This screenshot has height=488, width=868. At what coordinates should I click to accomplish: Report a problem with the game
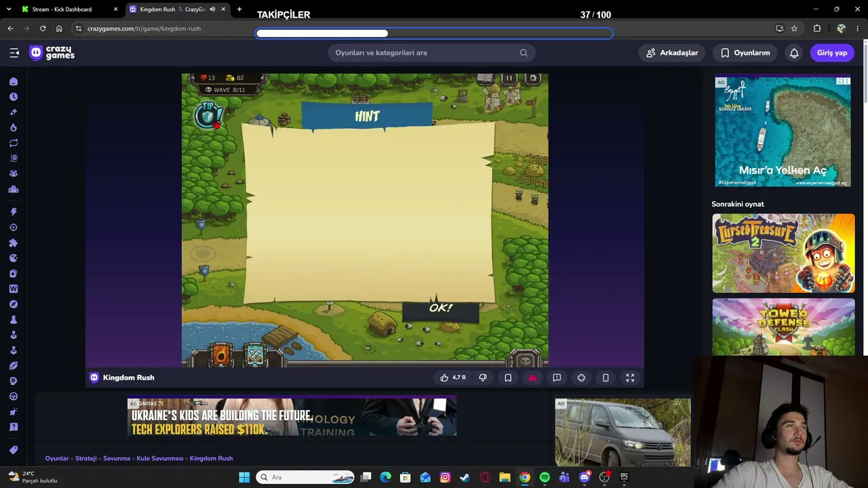tap(557, 378)
